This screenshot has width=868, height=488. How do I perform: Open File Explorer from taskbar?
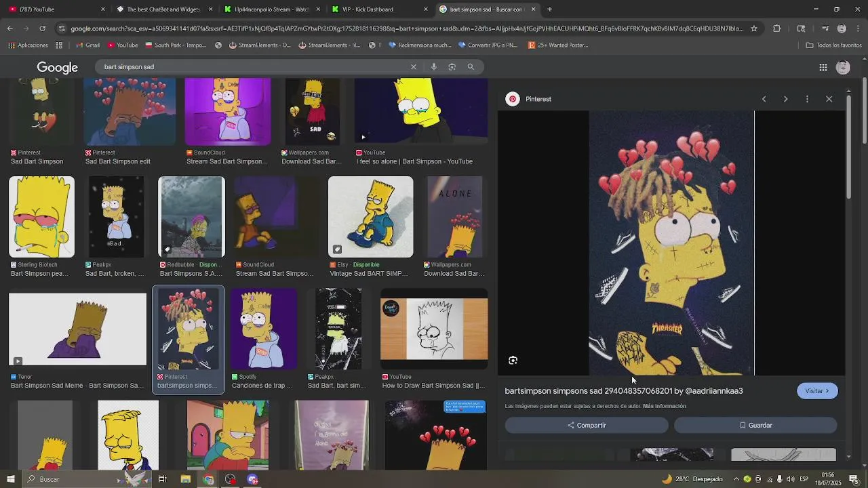(186, 479)
